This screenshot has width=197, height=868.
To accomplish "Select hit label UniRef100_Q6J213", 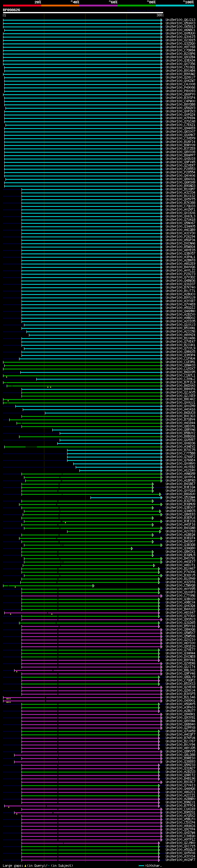I will click(x=180, y=20).
